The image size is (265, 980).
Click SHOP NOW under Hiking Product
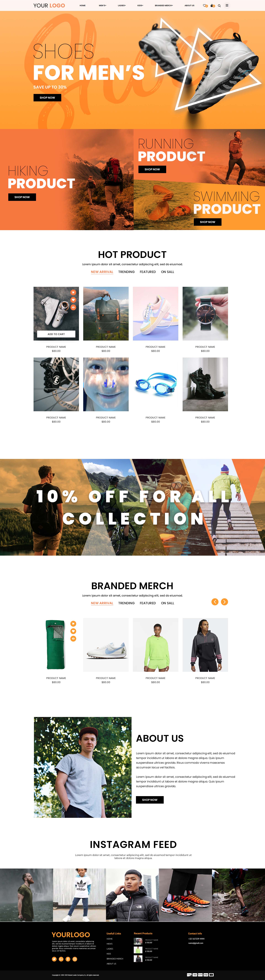[x=22, y=197]
